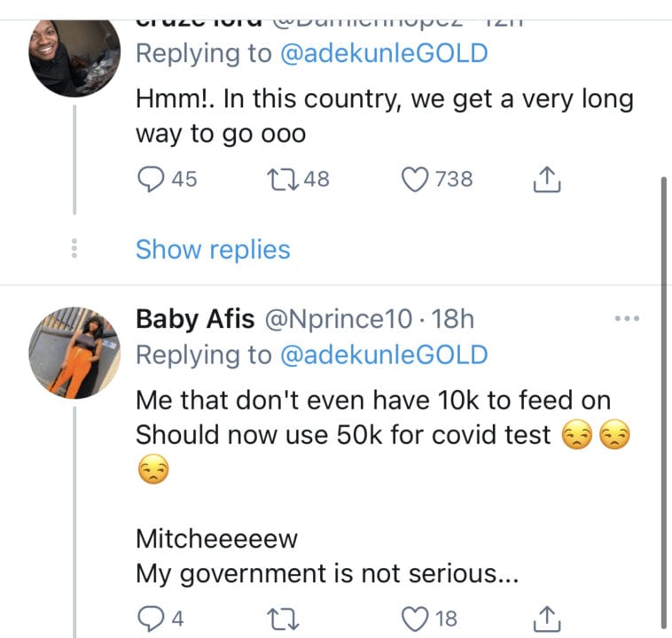Reply to Baby Afis tweet with 4 replies
This screenshot has height=638, width=672.
click(152, 618)
